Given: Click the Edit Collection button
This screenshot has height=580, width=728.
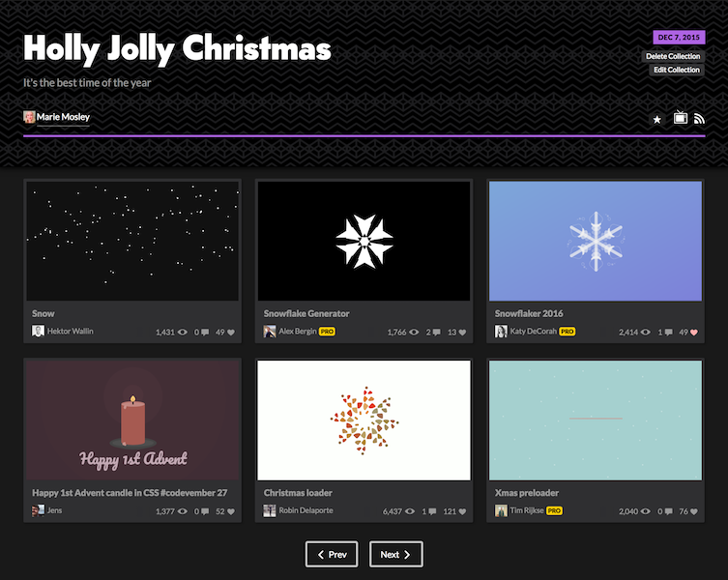Looking at the screenshot, I should (x=677, y=70).
